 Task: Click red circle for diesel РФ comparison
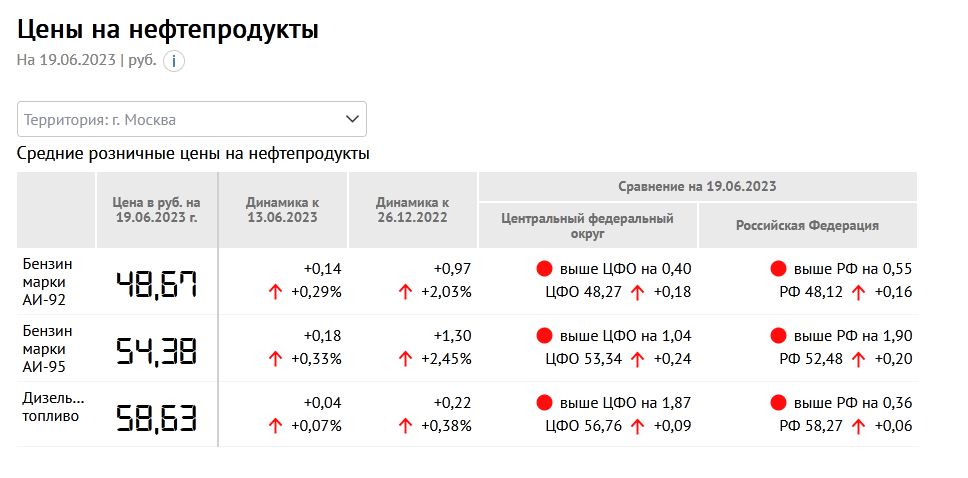point(778,403)
